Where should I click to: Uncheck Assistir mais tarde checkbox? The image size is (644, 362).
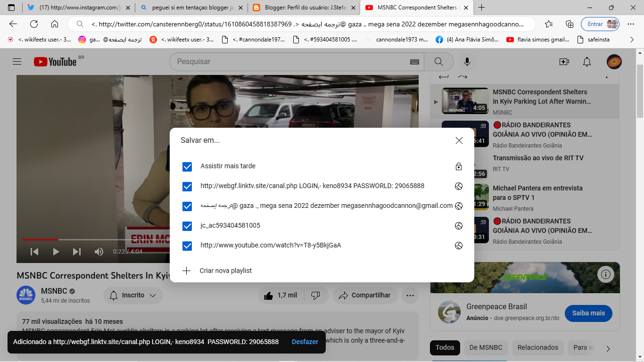tap(187, 166)
